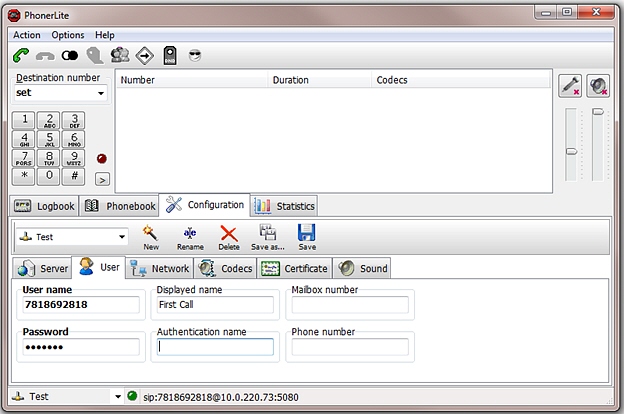Click the conference call people icon
This screenshot has width=624, height=414.
[120, 55]
